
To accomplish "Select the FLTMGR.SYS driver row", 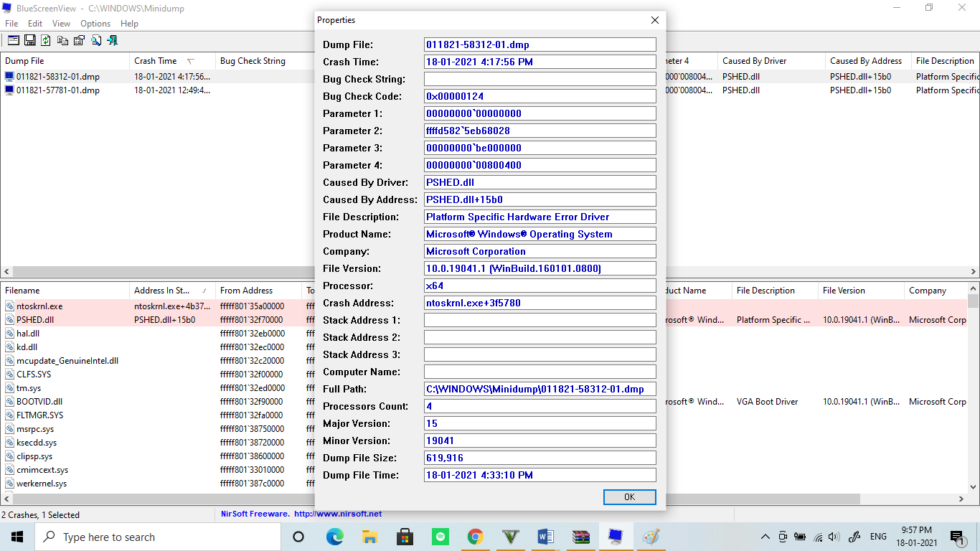I will [39, 415].
